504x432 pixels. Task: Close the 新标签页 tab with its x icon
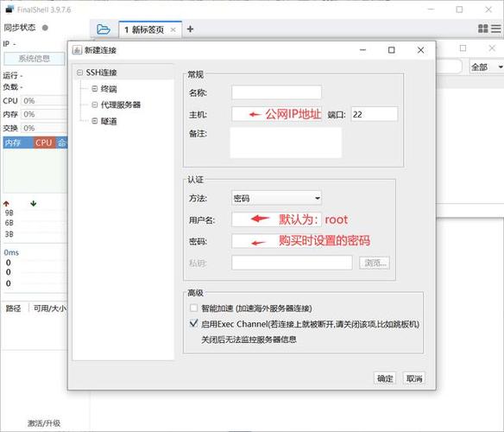click(x=173, y=29)
